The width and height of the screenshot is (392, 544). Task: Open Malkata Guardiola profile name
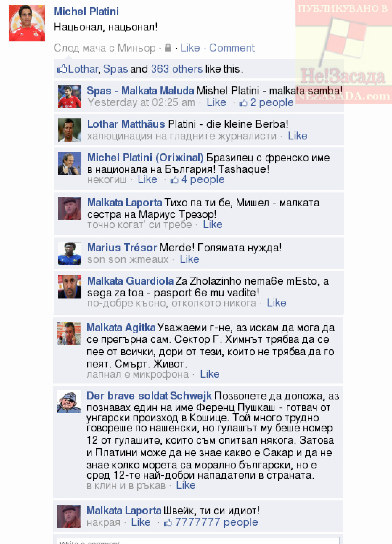click(130, 281)
